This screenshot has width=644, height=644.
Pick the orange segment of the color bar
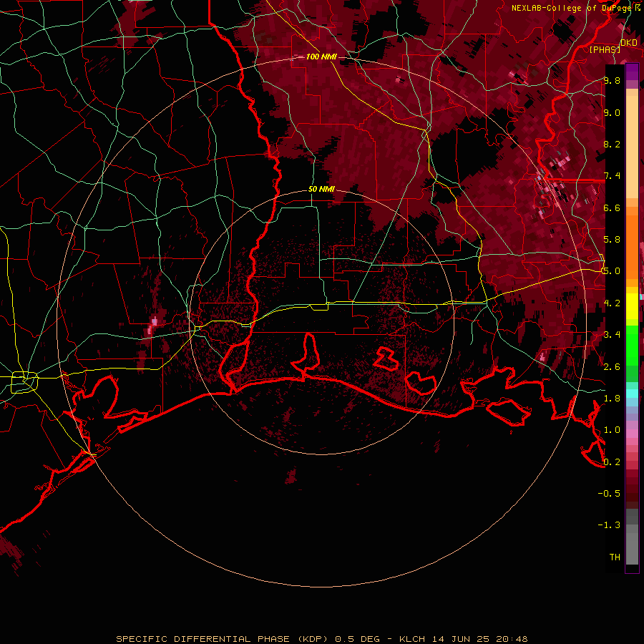[x=632, y=246]
